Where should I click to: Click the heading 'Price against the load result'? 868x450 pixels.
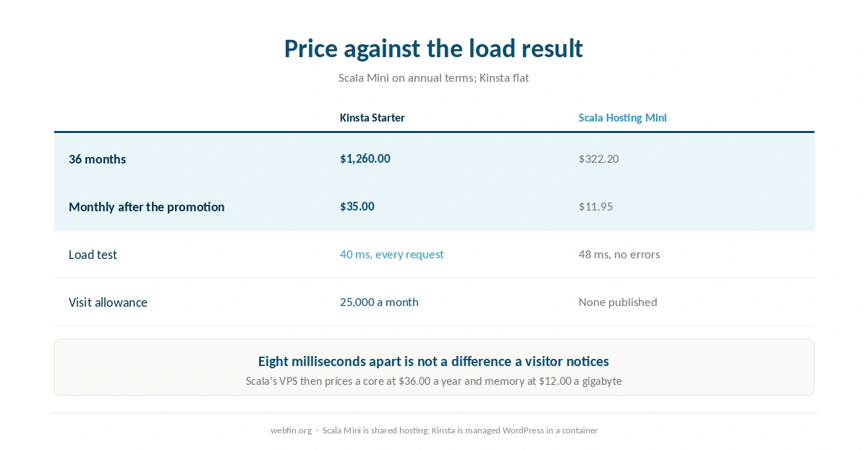(433, 48)
